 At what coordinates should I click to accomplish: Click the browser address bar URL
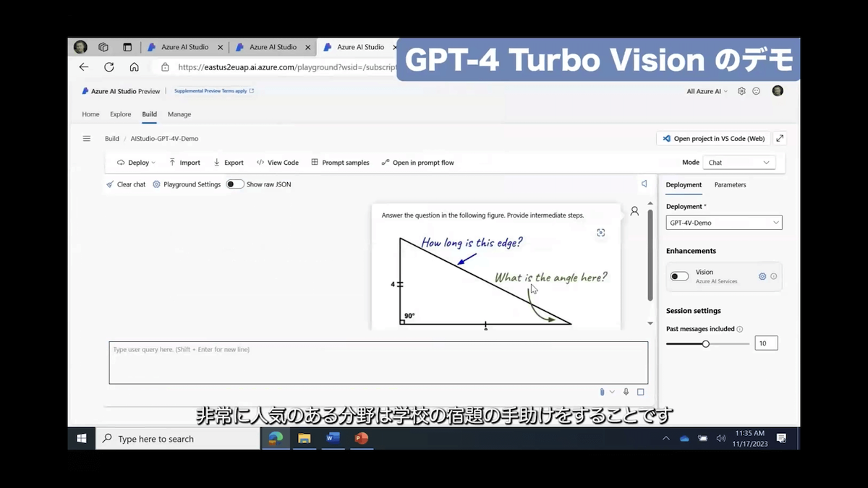(286, 67)
